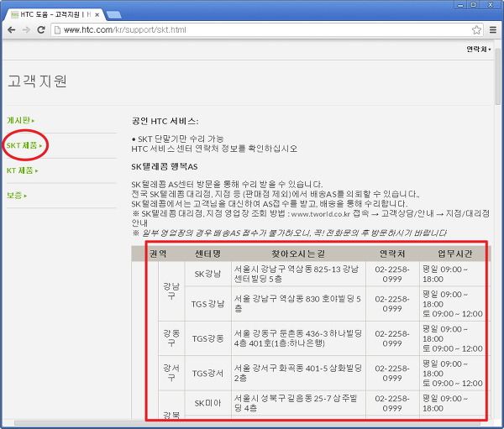This screenshot has height=429, width=504.
Task: Maximize the Chrome browser window
Action: [474, 4]
